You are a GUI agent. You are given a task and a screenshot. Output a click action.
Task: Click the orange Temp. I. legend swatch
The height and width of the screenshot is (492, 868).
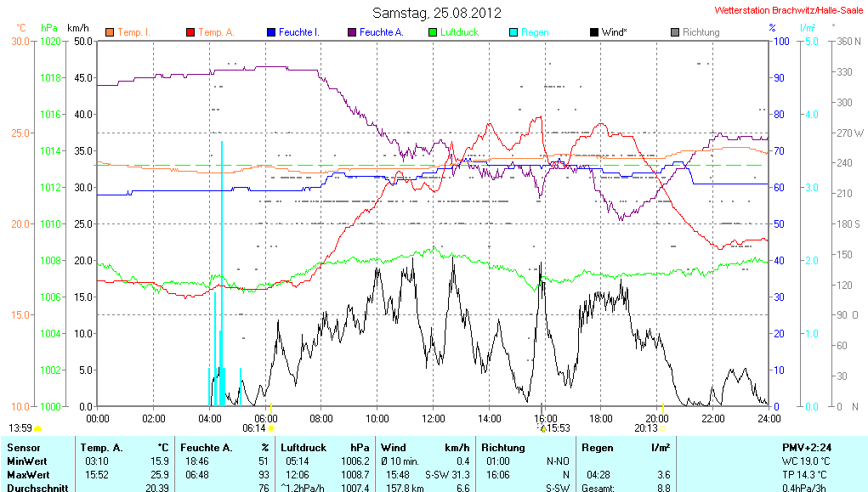[110, 32]
